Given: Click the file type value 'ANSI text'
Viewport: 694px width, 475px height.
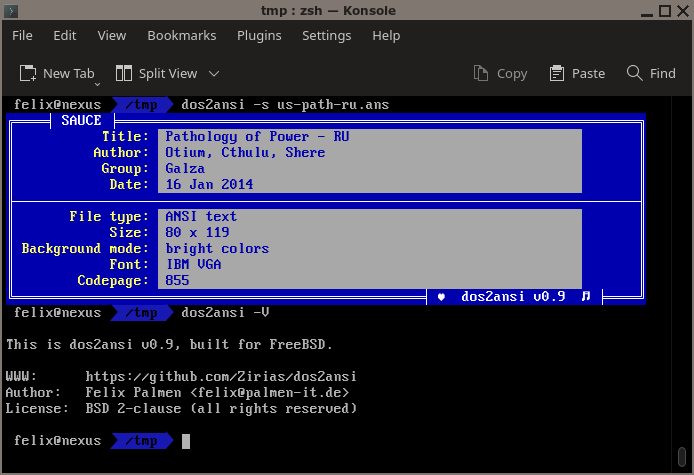Looking at the screenshot, I should tap(201, 216).
